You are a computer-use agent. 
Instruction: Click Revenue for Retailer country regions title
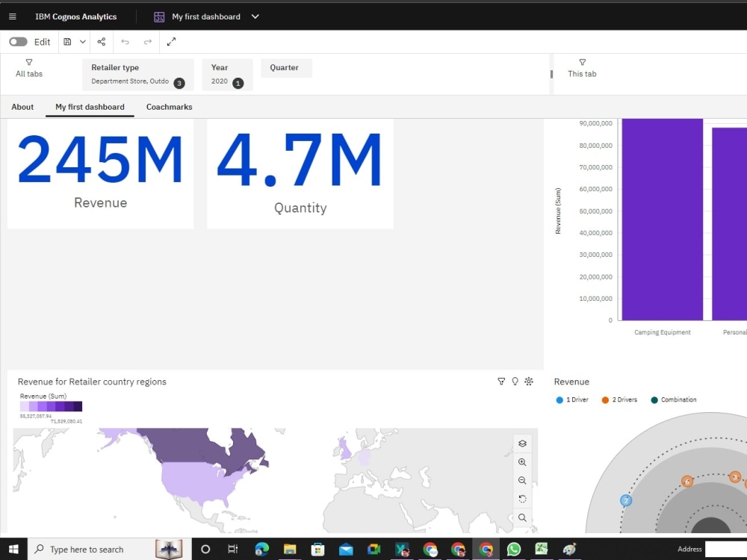92,382
